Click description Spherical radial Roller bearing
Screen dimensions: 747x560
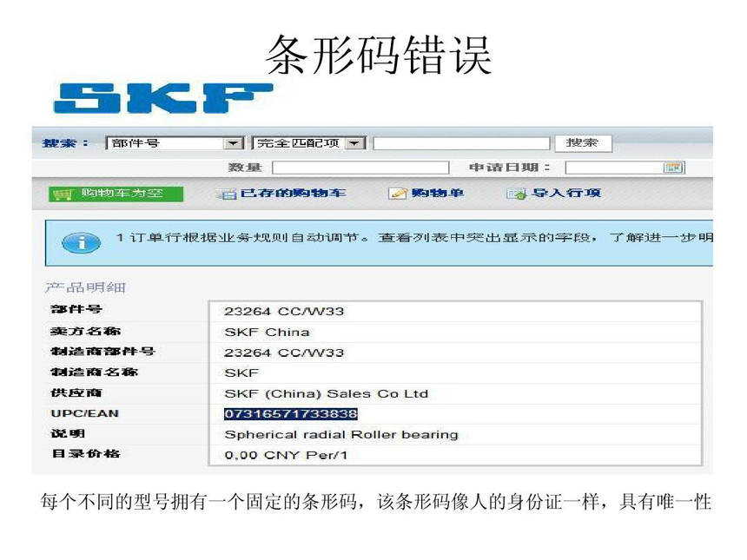[x=341, y=435]
